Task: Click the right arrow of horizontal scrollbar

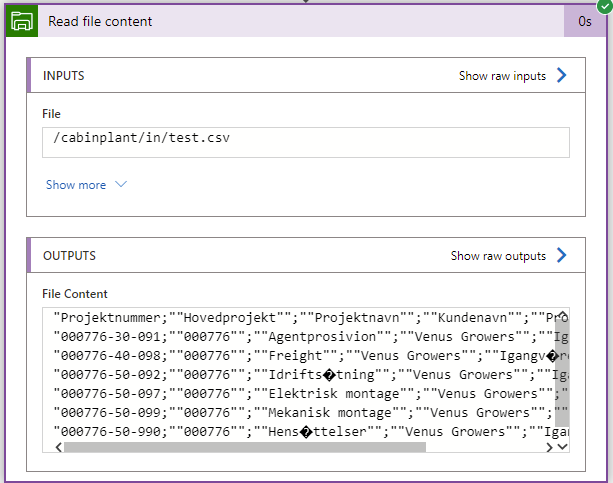Action: coord(547,447)
